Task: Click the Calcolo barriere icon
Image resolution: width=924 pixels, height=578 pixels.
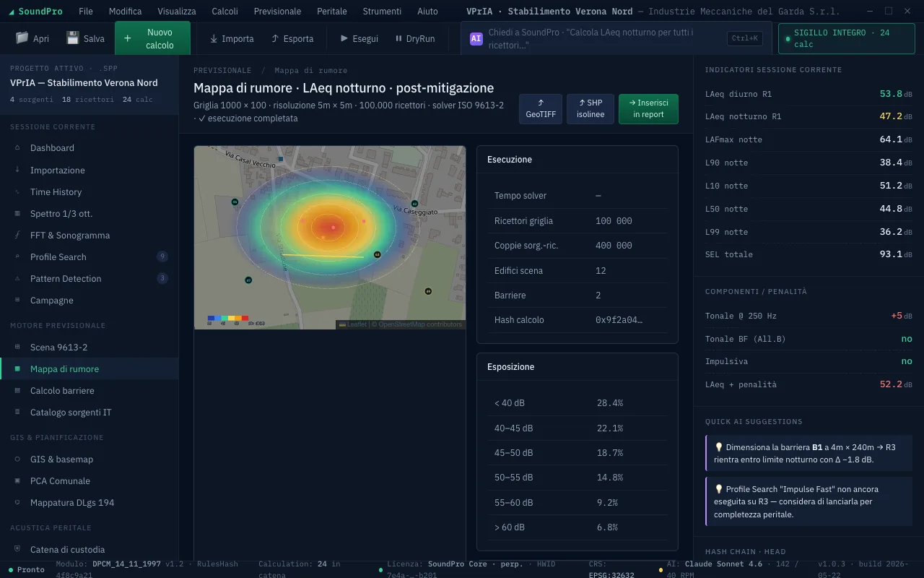Action: [17, 391]
